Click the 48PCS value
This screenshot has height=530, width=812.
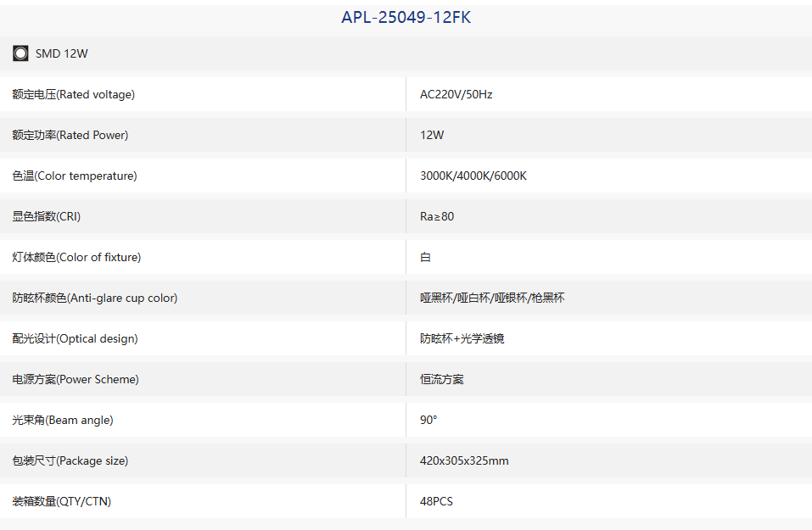pos(436,501)
